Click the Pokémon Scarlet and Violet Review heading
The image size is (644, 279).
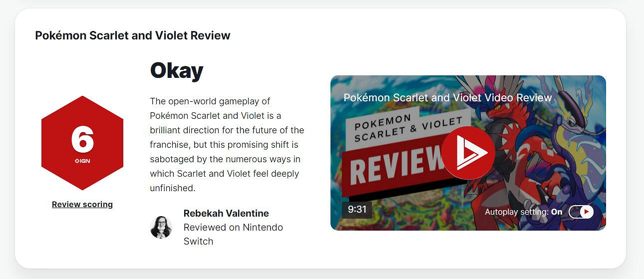[133, 35]
